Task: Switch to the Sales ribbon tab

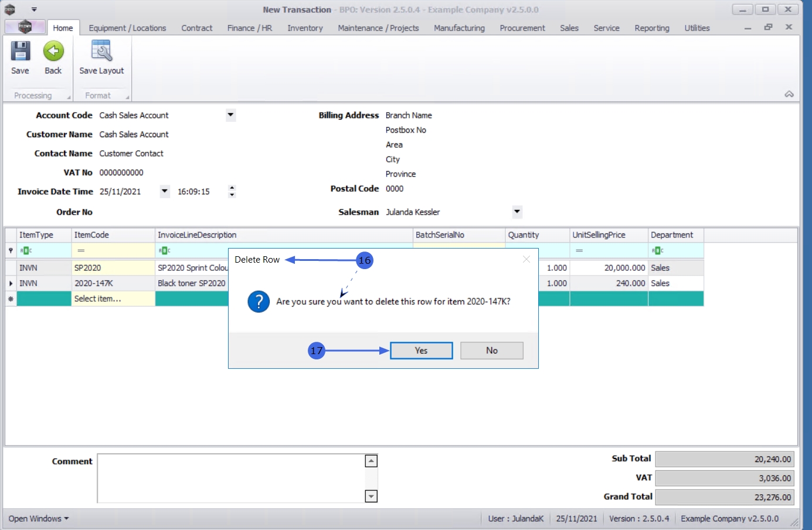Action: click(569, 28)
